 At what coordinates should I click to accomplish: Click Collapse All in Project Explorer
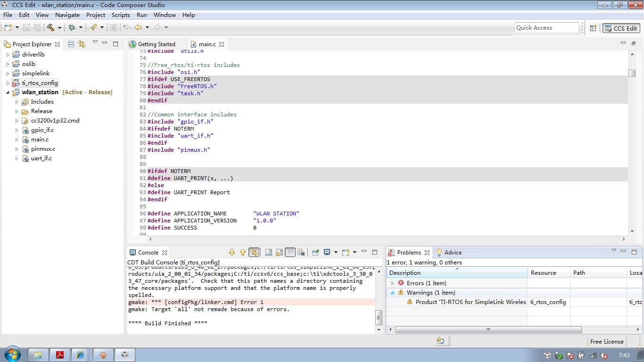[71, 44]
